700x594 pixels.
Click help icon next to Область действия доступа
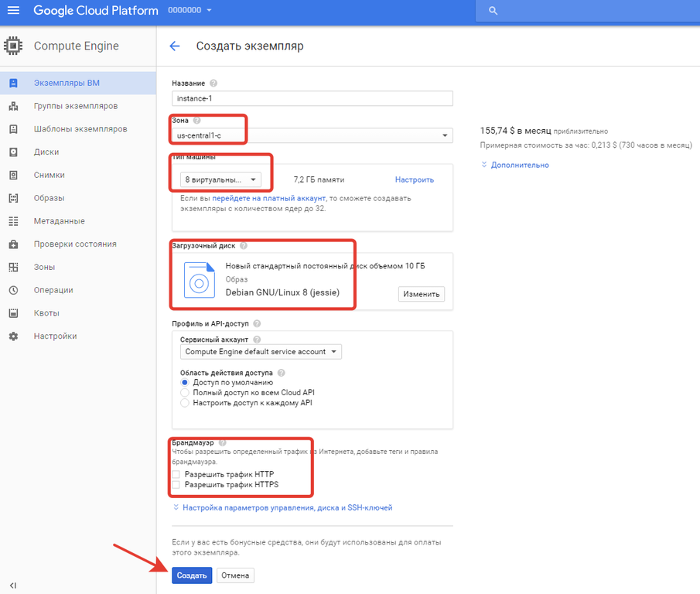click(x=281, y=373)
